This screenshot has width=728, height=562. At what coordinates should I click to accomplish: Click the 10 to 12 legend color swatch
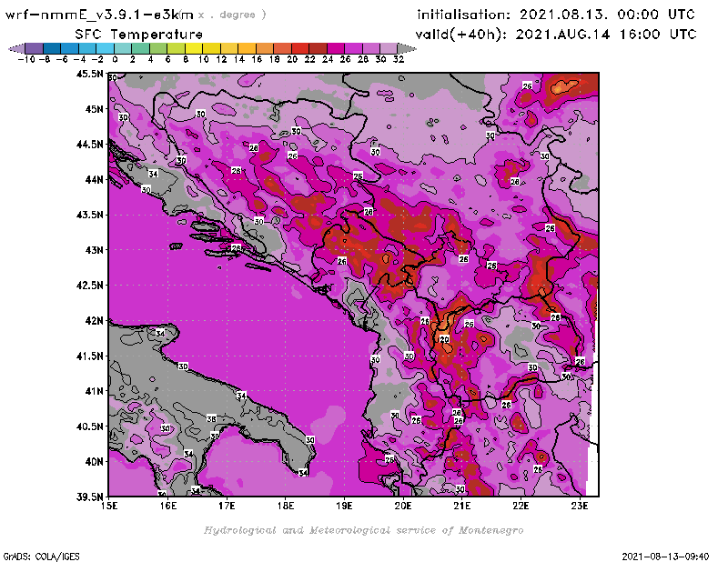(211, 49)
